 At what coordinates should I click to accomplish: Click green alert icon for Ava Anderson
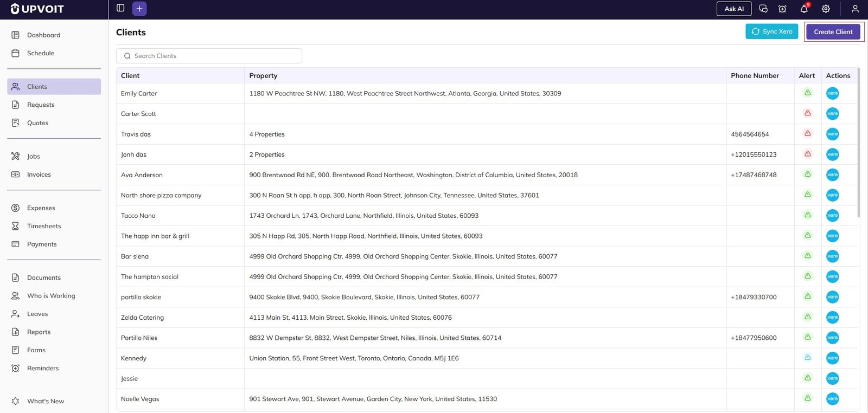pos(807,175)
